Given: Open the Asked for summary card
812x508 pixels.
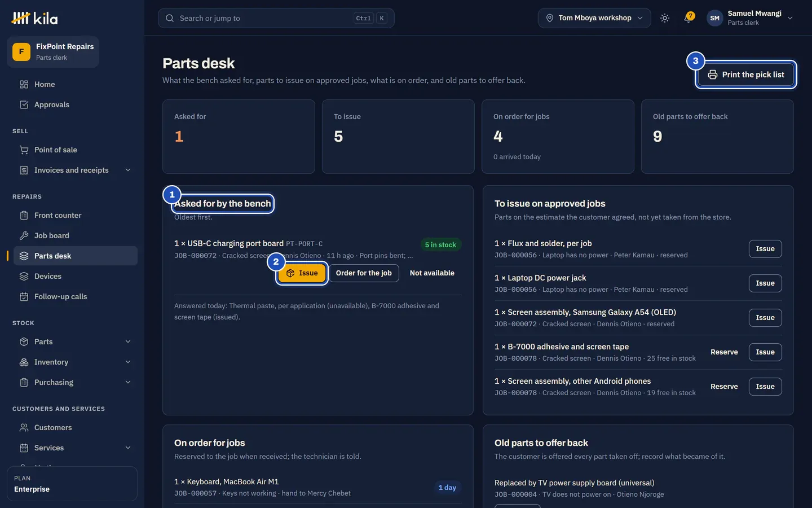Looking at the screenshot, I should [239, 137].
